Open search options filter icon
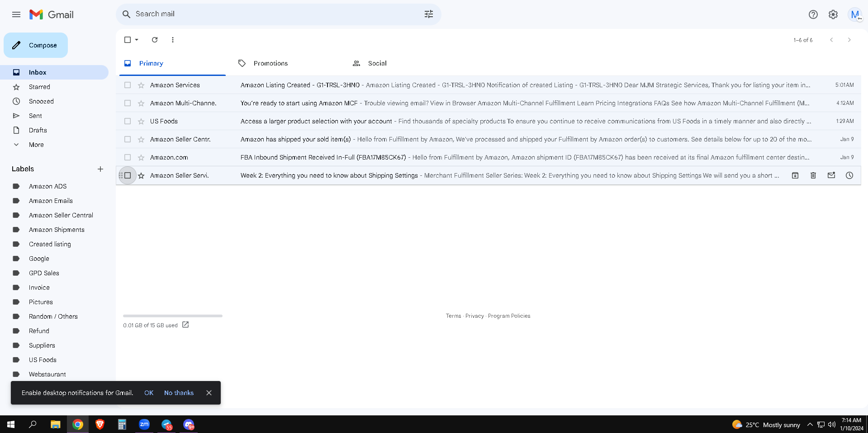 (429, 14)
